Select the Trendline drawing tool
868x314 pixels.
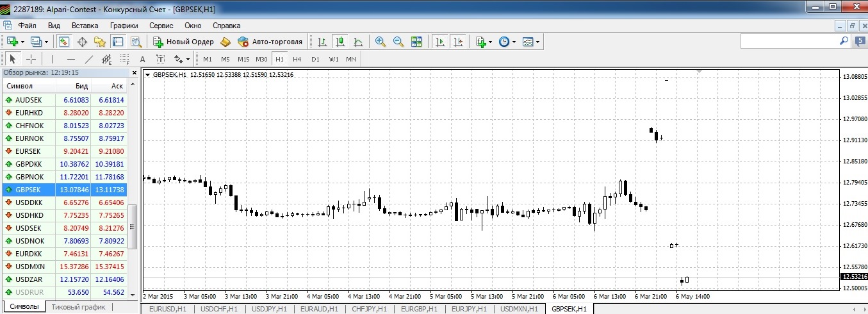coord(88,59)
